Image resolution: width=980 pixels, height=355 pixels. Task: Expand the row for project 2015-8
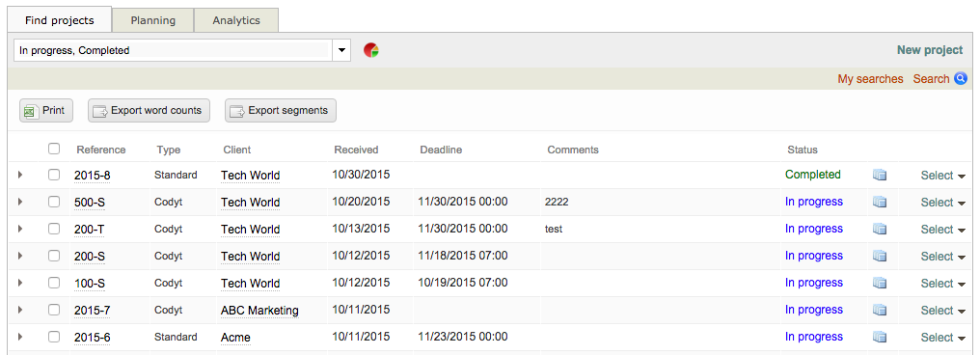[x=20, y=175]
